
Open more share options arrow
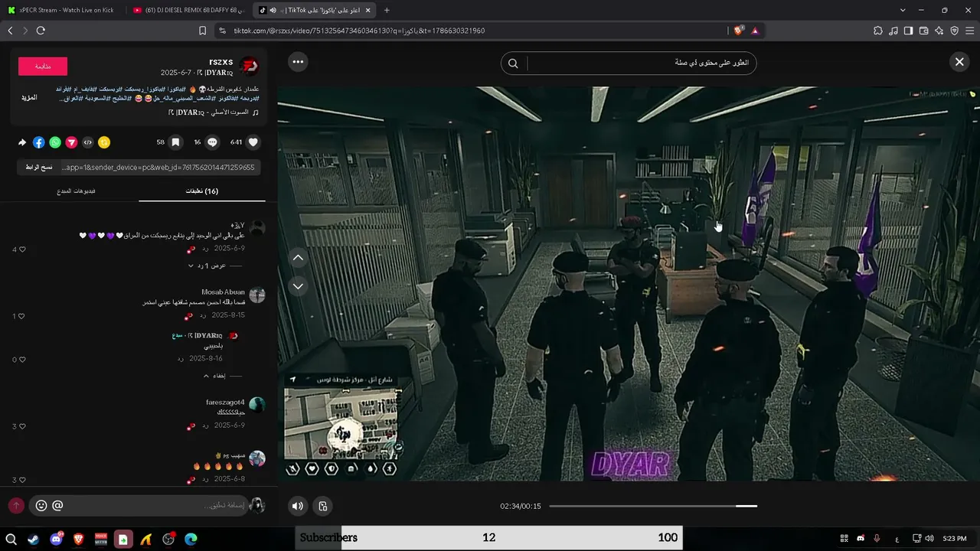22,142
